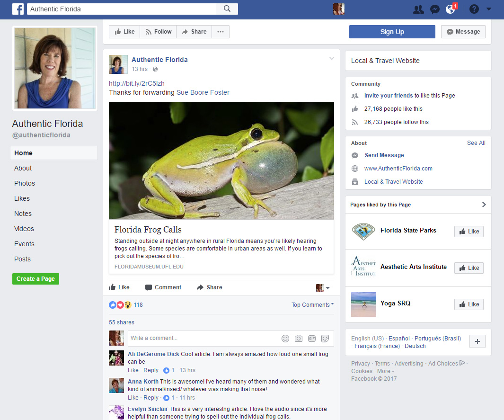Open the Top Comments sort dropdown
This screenshot has width=504, height=420.
pyautogui.click(x=313, y=305)
